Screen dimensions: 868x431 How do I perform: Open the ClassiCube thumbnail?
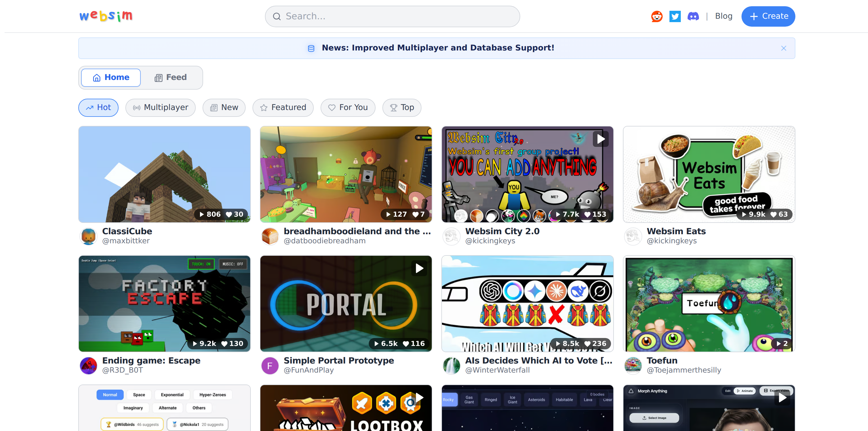(x=165, y=174)
